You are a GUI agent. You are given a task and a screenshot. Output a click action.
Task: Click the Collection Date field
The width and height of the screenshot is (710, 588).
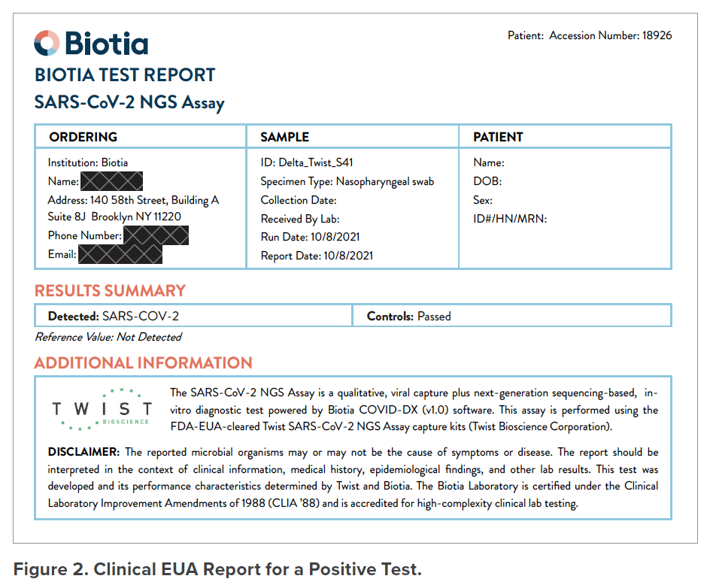click(x=299, y=200)
